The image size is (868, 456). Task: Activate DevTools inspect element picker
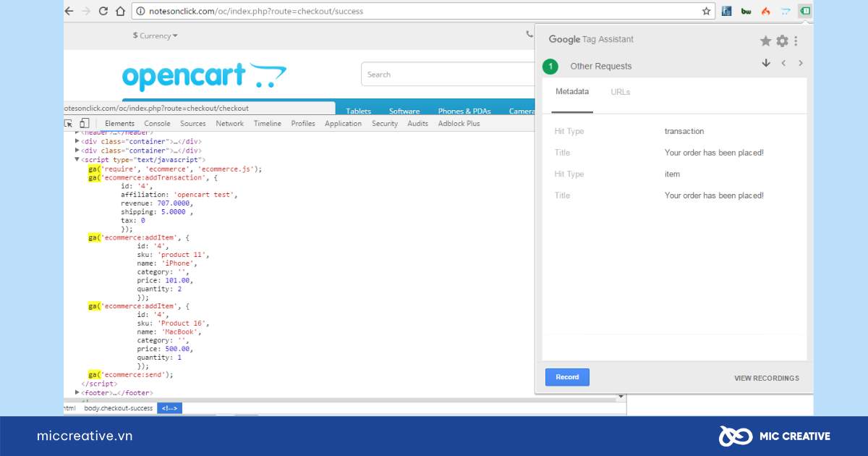[x=69, y=123]
